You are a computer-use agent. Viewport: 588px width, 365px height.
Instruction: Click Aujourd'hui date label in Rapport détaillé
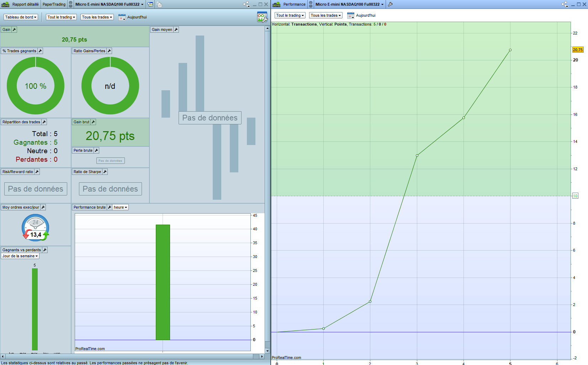(137, 17)
